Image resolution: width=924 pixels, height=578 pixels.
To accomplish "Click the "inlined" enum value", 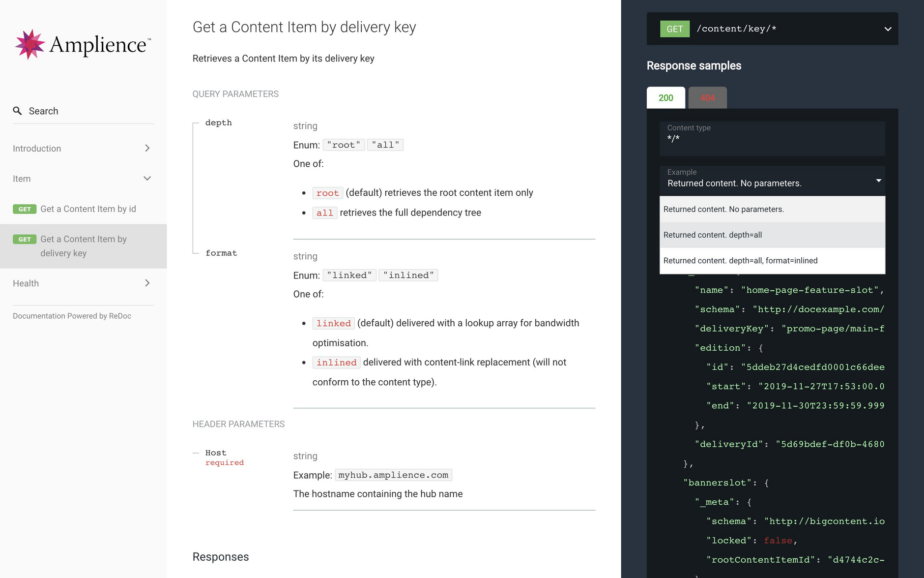I will click(x=408, y=275).
